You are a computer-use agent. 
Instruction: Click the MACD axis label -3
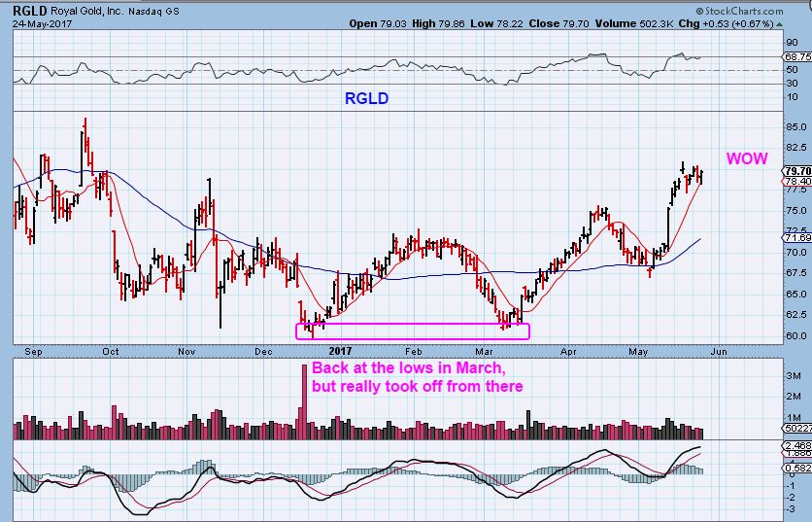tap(791, 509)
